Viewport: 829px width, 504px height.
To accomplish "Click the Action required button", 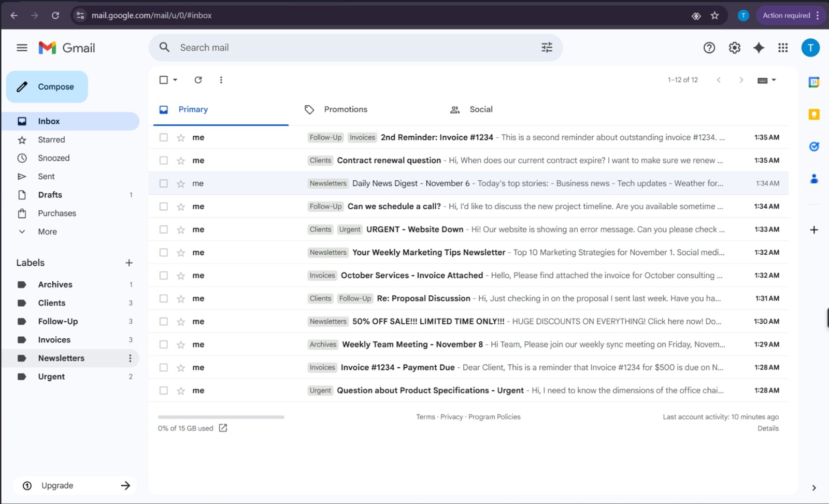I will (x=786, y=16).
